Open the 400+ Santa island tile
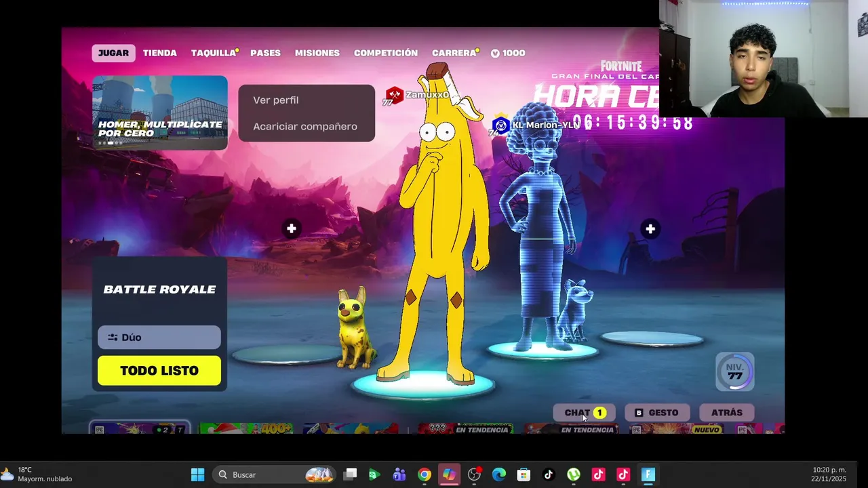The height and width of the screenshot is (488, 868). point(245,428)
